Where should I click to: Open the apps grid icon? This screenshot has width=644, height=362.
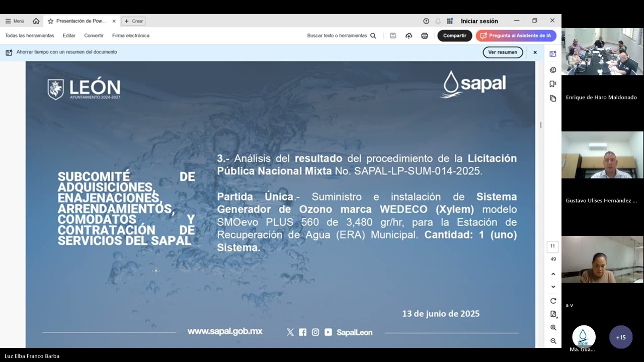pyautogui.click(x=450, y=21)
